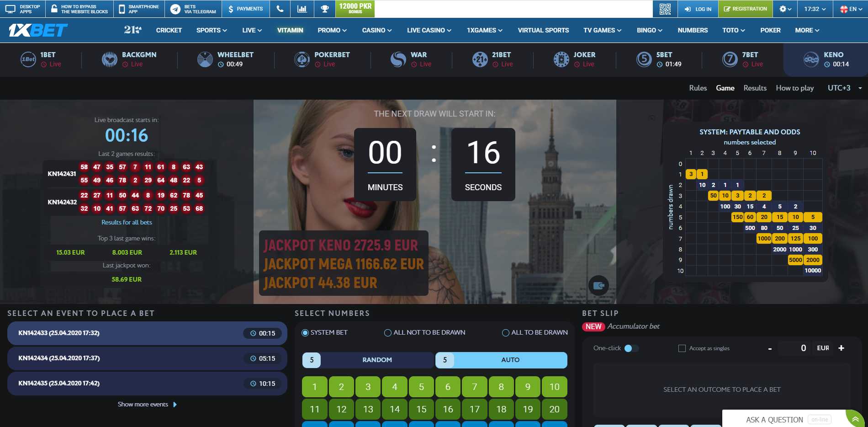The height and width of the screenshot is (427, 868).
Task: Open Desktop Apps from the top bar
Action: pyautogui.click(x=23, y=9)
